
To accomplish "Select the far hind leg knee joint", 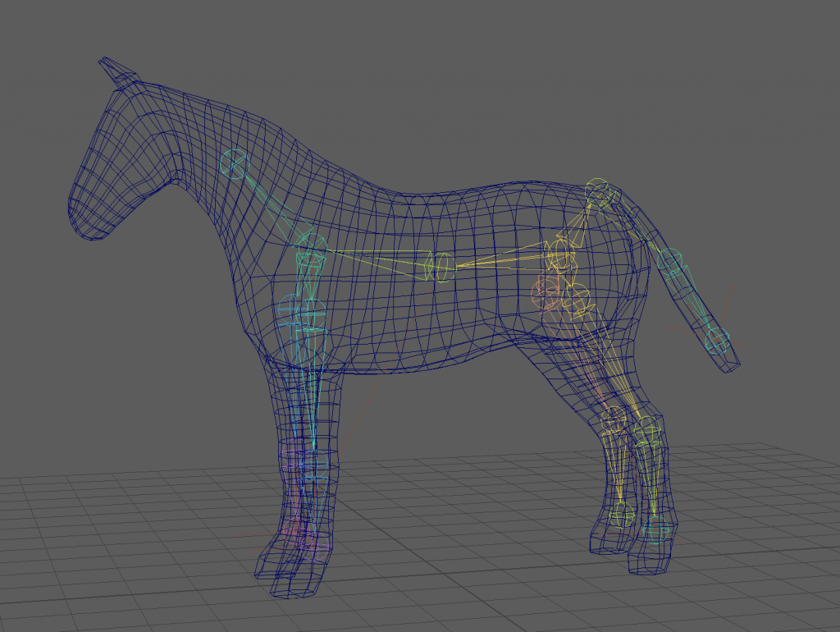I will [613, 420].
